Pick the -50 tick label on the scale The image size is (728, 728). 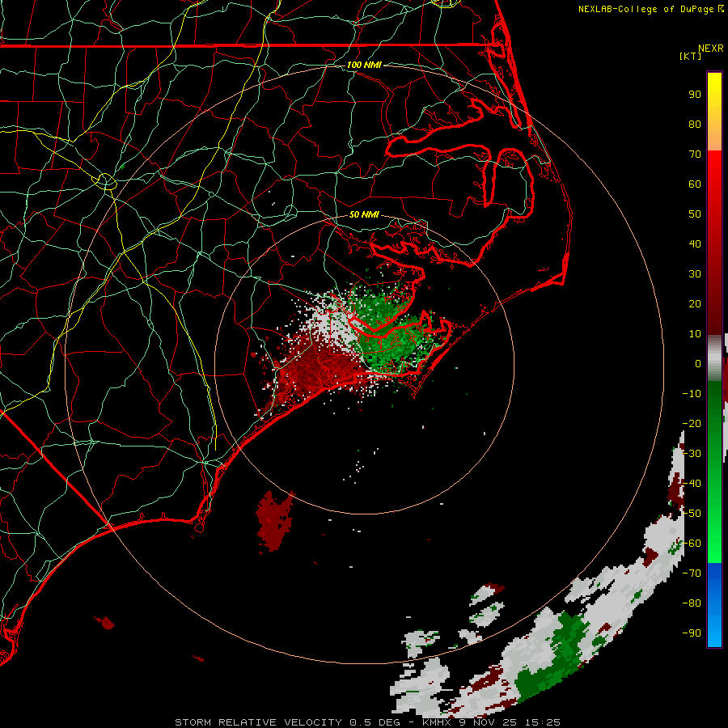692,514
